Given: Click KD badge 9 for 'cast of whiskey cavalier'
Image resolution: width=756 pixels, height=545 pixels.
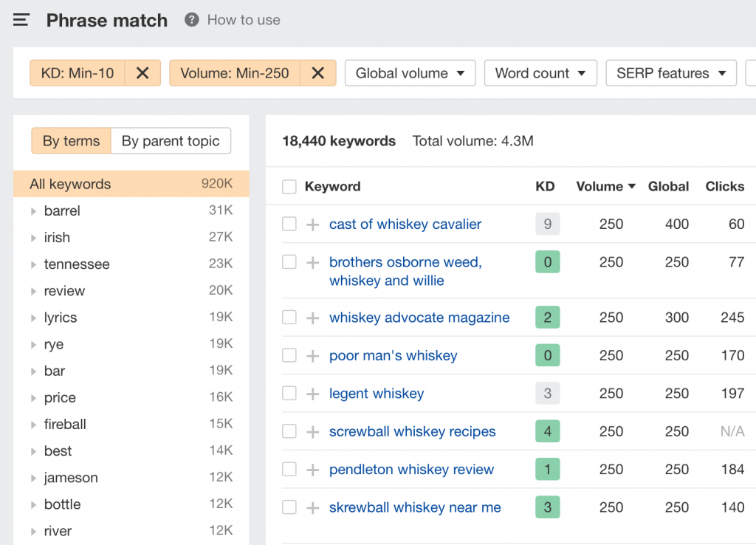Looking at the screenshot, I should [548, 224].
